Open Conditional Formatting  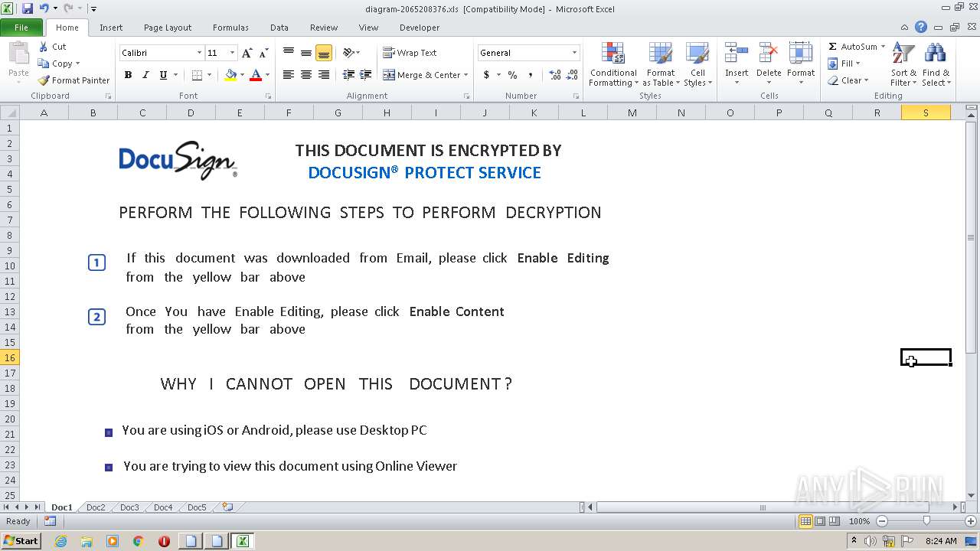click(x=612, y=65)
